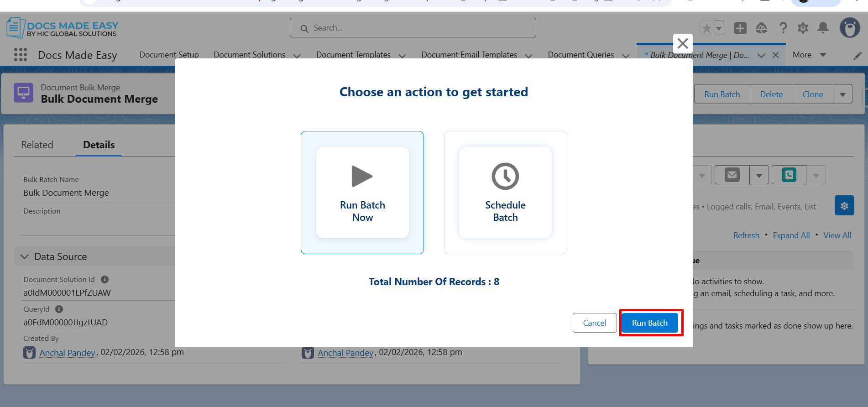Click the log a call icon
The width and height of the screenshot is (868, 407).
tap(789, 175)
